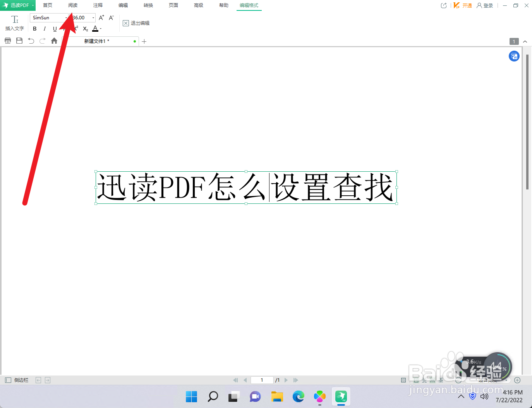The height and width of the screenshot is (408, 532).
Task: Toggle bold formatting
Action: pos(35,29)
